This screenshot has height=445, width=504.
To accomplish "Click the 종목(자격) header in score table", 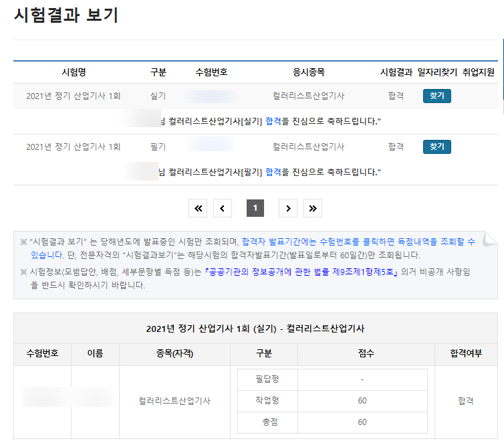I will click(x=174, y=353).
